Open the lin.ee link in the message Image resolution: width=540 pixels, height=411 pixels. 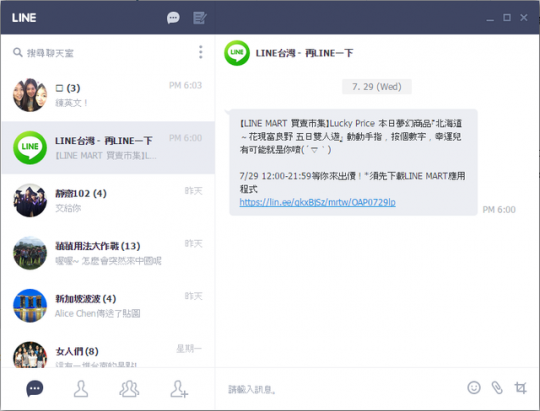pos(317,202)
